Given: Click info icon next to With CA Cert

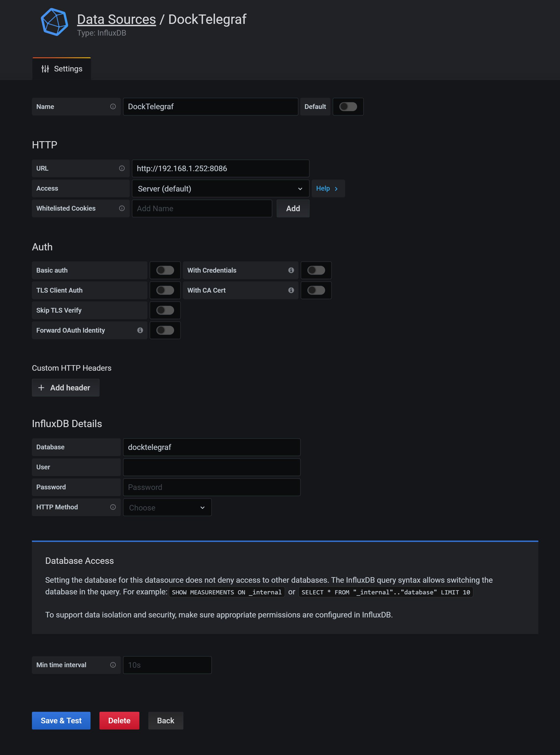Looking at the screenshot, I should click(x=291, y=290).
